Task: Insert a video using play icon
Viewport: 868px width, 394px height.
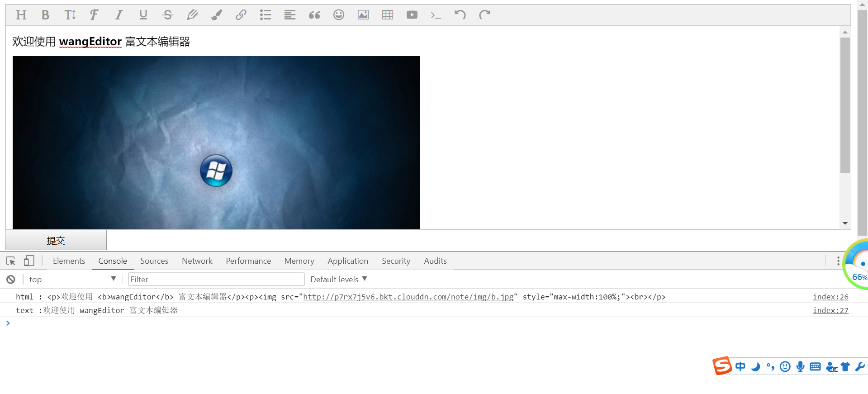Action: point(412,15)
